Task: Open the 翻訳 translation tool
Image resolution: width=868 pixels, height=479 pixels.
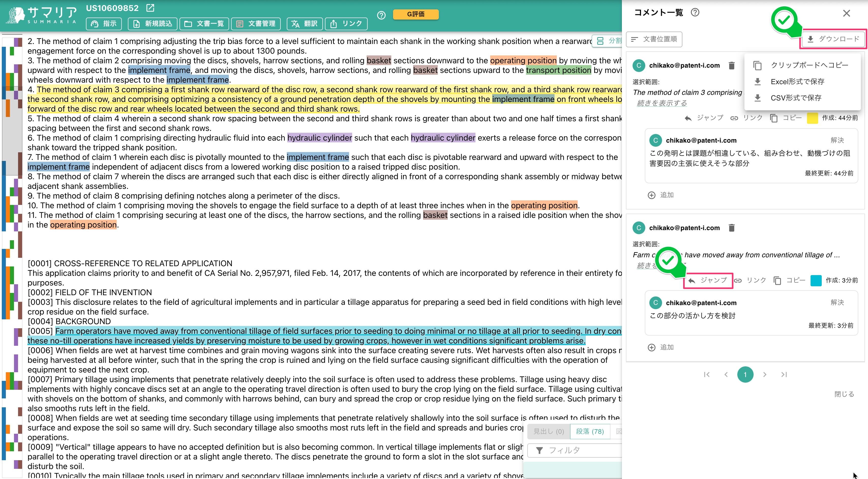Action: 305,24
